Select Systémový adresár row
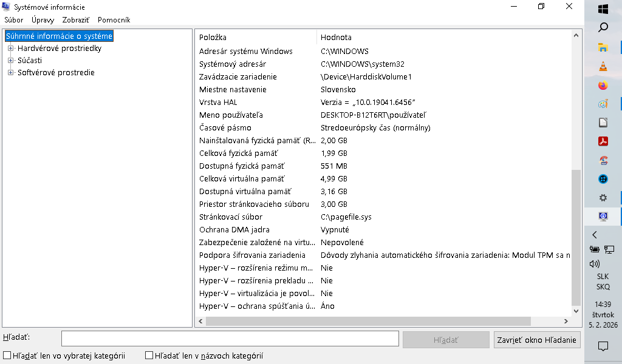The height and width of the screenshot is (364, 622). [383, 64]
